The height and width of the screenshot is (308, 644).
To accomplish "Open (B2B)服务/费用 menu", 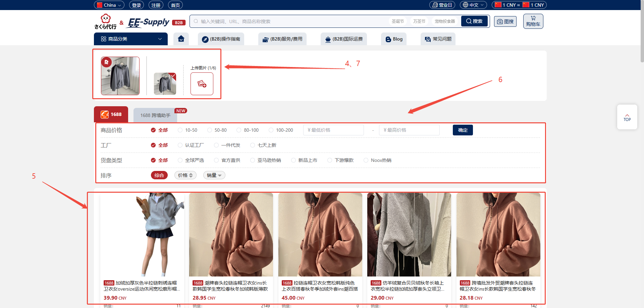I will (x=282, y=39).
